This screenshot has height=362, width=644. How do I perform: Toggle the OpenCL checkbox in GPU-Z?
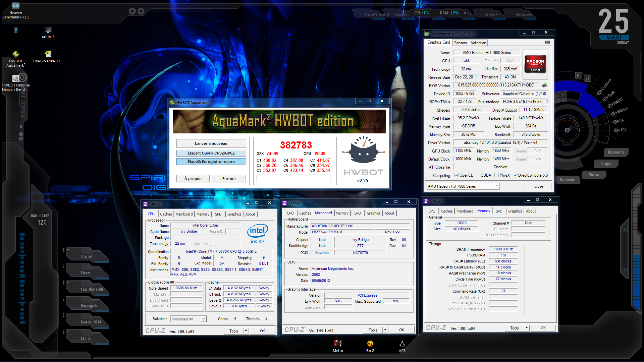point(457,175)
